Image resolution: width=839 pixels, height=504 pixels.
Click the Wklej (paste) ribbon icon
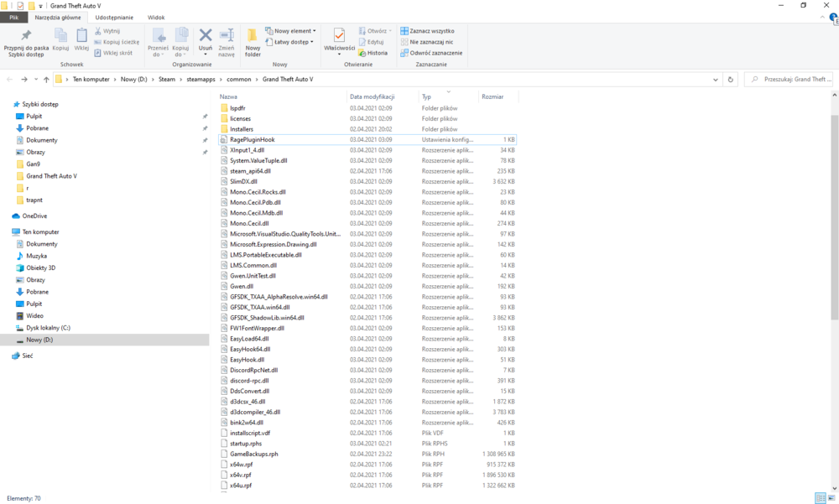coord(81,40)
